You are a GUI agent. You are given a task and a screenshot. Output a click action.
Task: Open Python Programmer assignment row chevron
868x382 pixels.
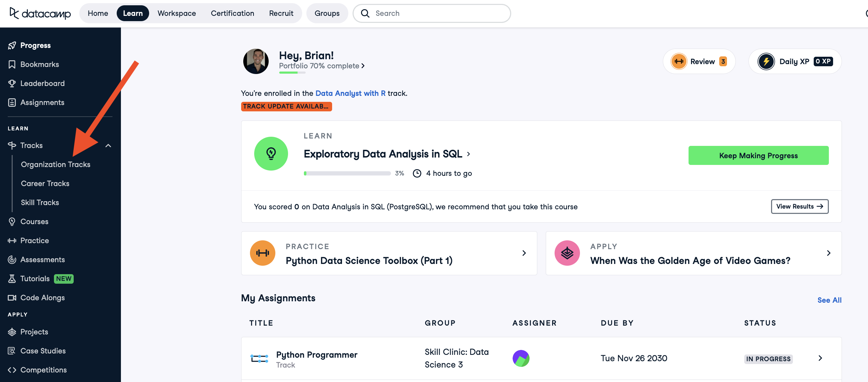click(x=820, y=358)
